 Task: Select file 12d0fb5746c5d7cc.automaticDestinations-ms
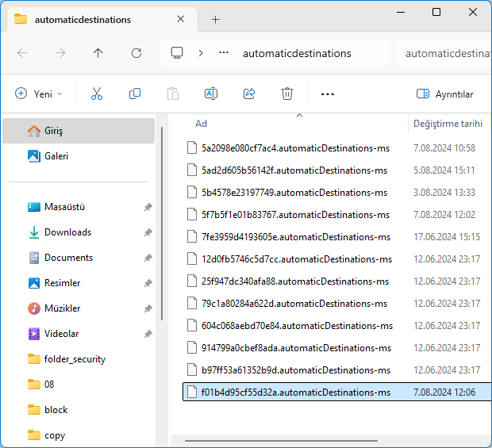click(297, 259)
